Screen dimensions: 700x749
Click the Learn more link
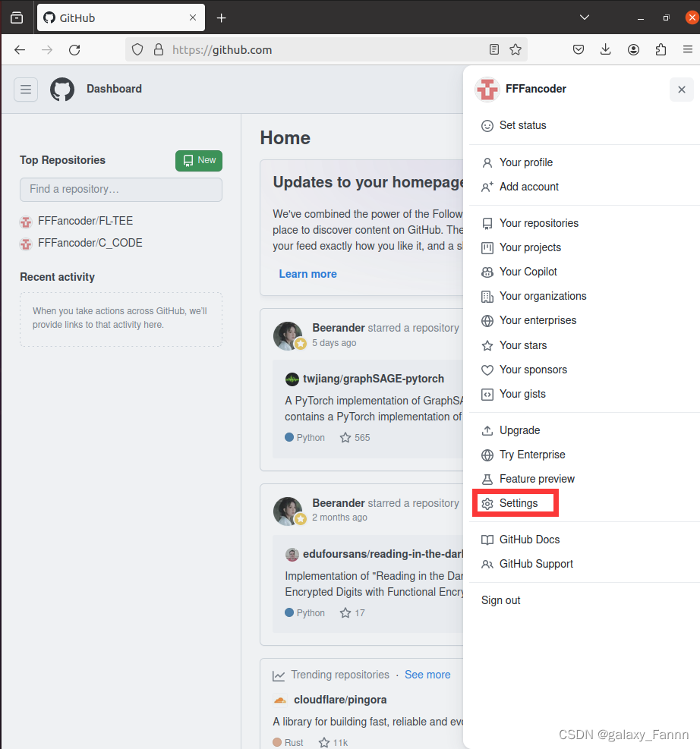click(x=307, y=273)
